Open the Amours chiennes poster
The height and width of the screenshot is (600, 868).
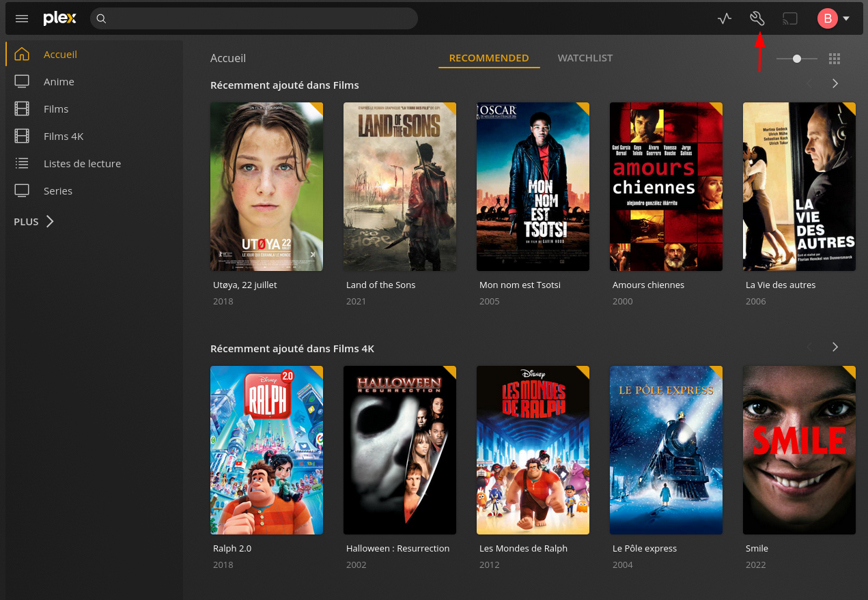click(666, 186)
